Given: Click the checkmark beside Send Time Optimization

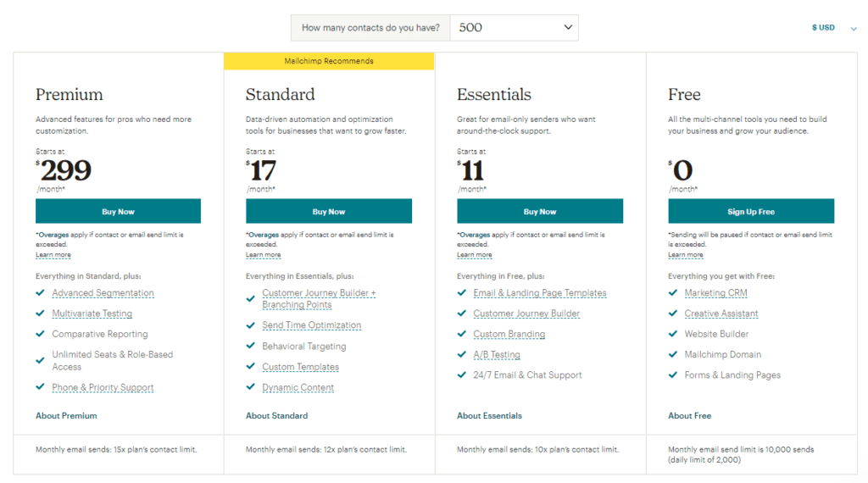Looking at the screenshot, I should [x=250, y=325].
